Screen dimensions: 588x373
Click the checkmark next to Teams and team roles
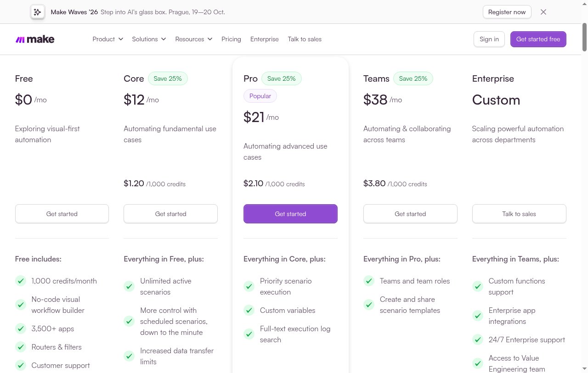(369, 281)
